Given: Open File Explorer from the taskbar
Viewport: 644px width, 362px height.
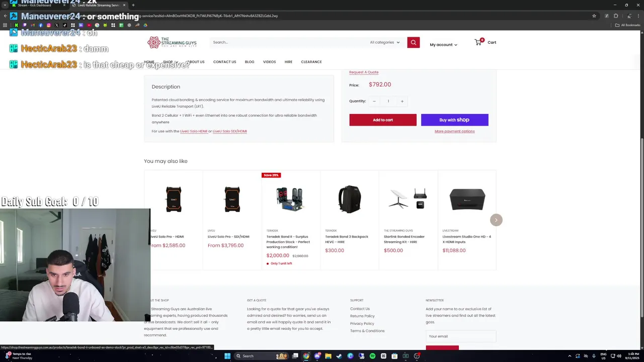Looking at the screenshot, I should [328, 356].
